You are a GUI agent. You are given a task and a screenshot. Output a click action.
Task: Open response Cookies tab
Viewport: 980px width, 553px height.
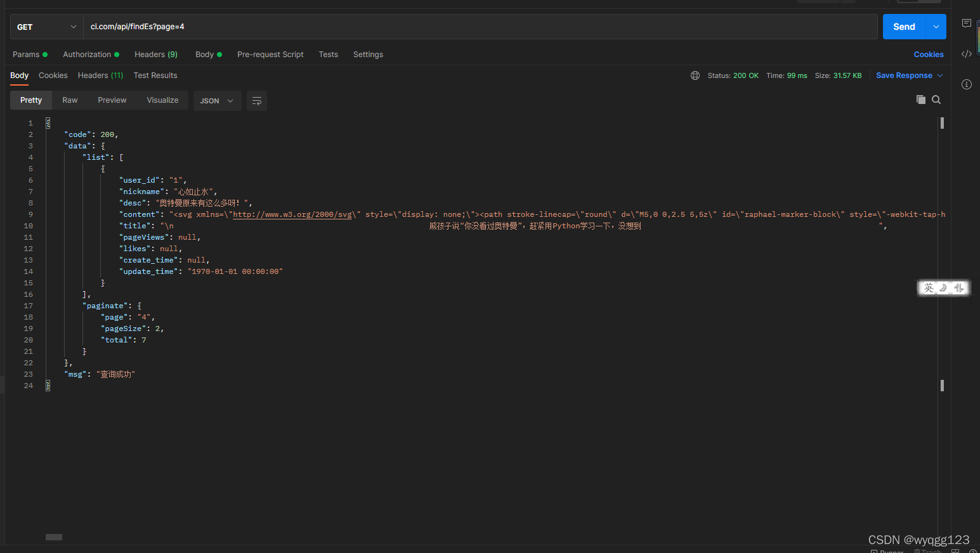click(53, 75)
